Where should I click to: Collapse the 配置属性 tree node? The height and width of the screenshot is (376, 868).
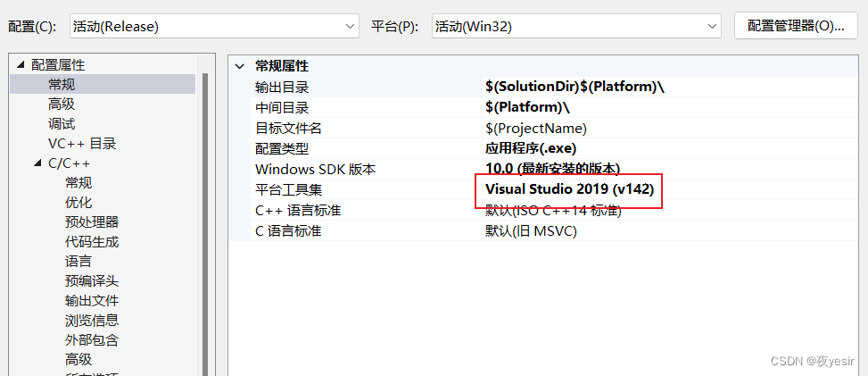point(20,65)
